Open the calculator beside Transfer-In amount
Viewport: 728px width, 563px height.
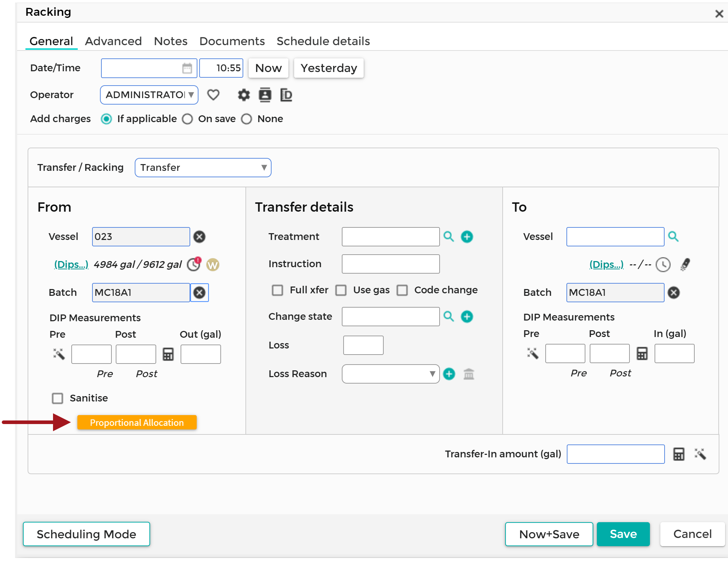679,454
